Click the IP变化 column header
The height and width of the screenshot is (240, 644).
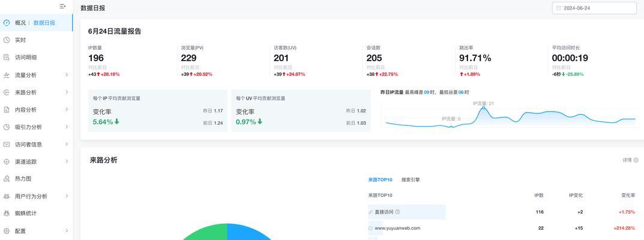(x=576, y=195)
